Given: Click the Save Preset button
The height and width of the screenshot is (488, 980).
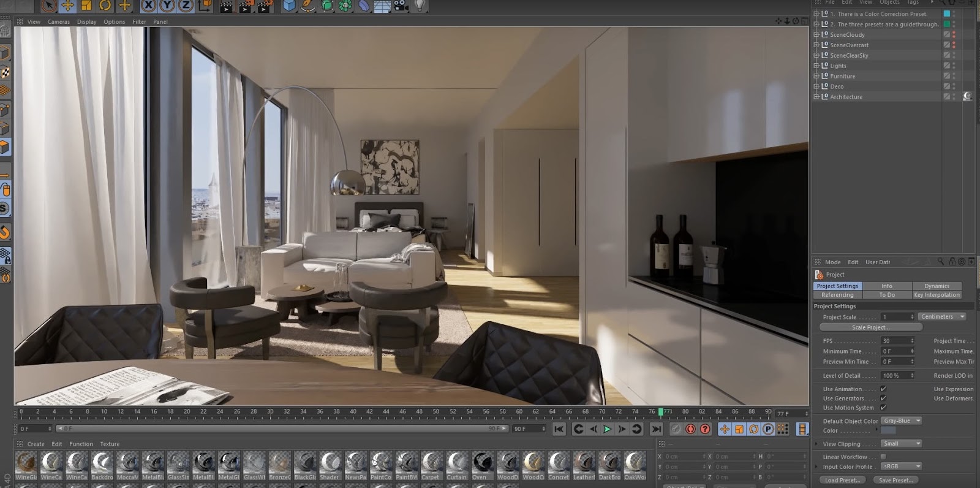Looking at the screenshot, I should click(895, 480).
